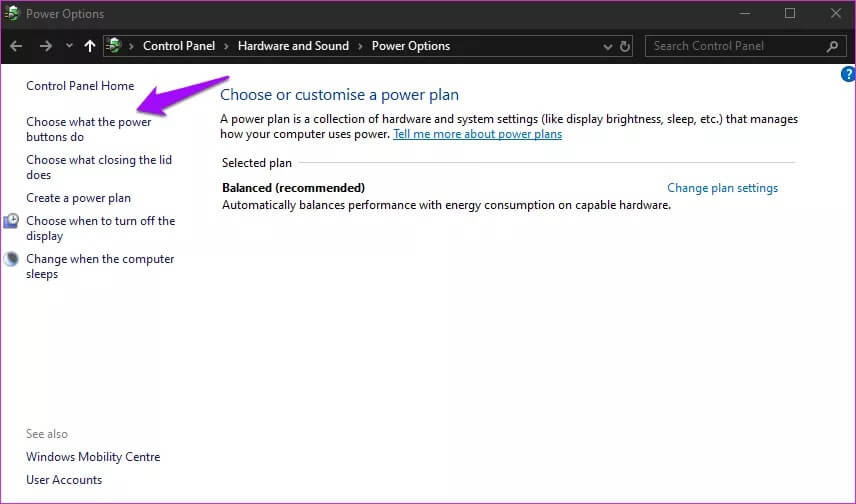Image resolution: width=856 pixels, height=504 pixels.
Task: Open Tell me more about power plans
Action: [477, 134]
